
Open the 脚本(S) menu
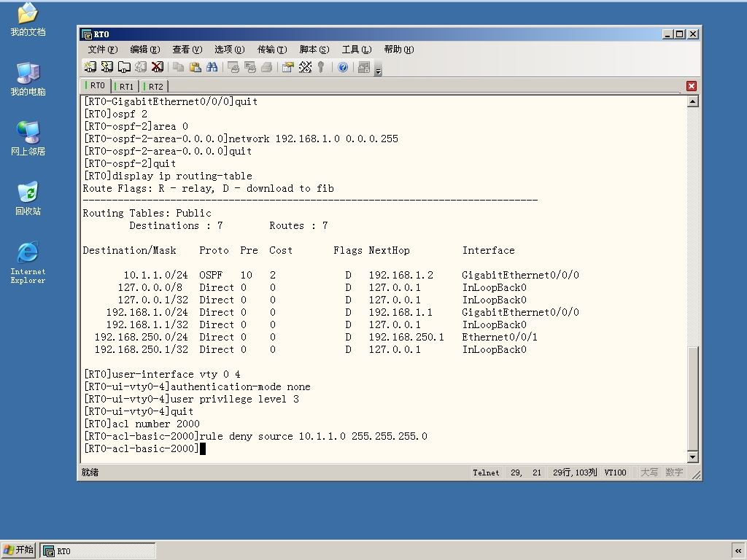point(314,50)
